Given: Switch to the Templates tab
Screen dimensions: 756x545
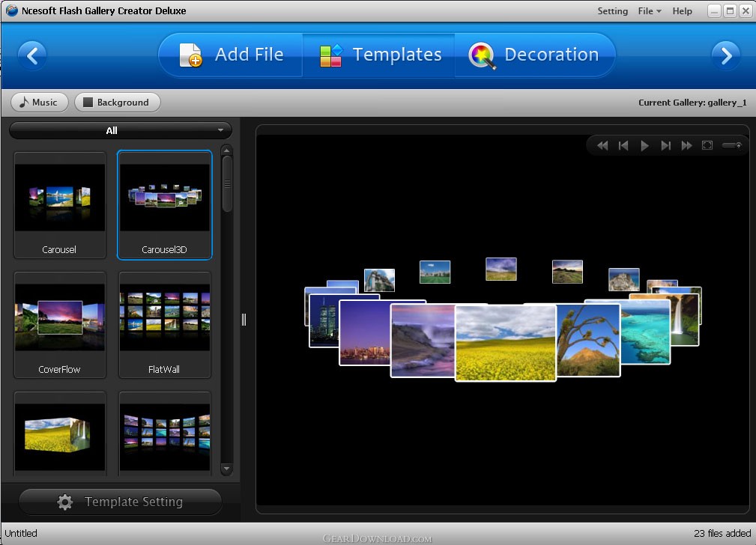Looking at the screenshot, I should pos(379,55).
